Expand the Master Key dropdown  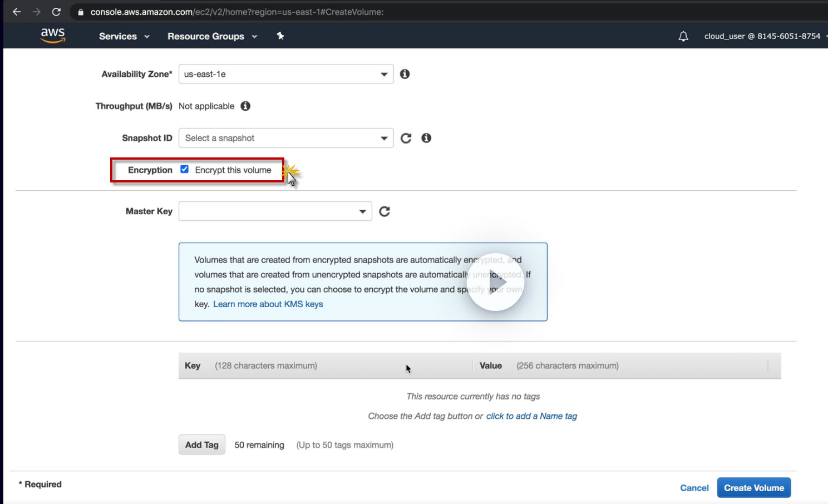click(275, 211)
